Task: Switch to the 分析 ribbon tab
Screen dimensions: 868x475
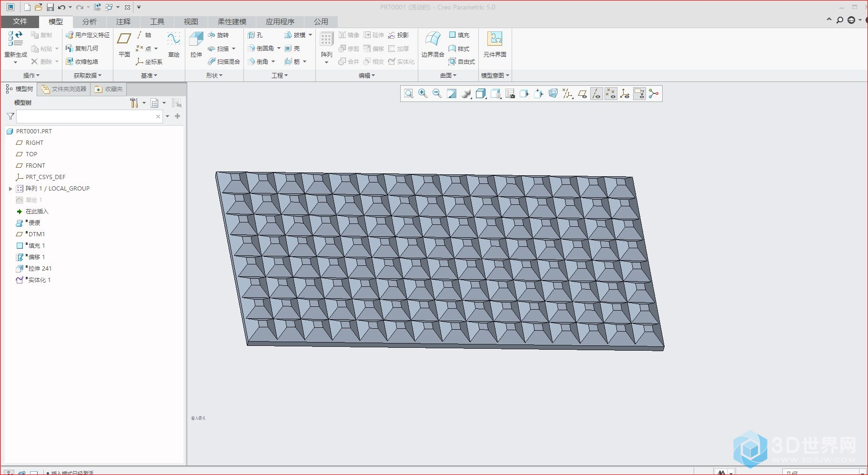Action: tap(89, 21)
